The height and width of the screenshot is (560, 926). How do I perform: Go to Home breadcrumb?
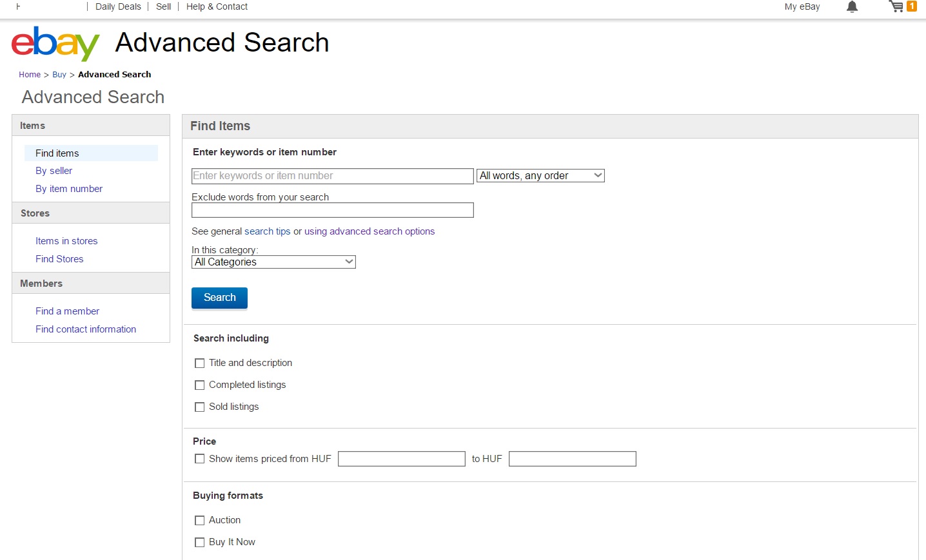(30, 75)
